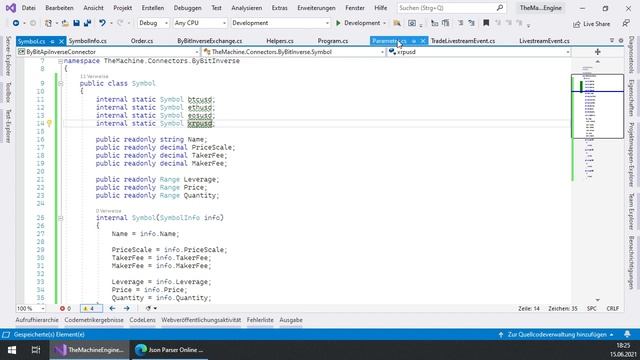Open the Aufrufhierarchie panel tab
The height and width of the screenshot is (360, 640).
pyautogui.click(x=37, y=320)
